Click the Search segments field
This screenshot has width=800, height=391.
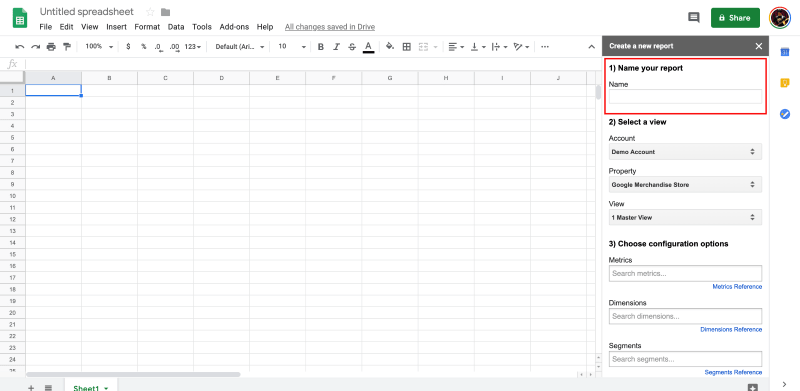pos(685,359)
